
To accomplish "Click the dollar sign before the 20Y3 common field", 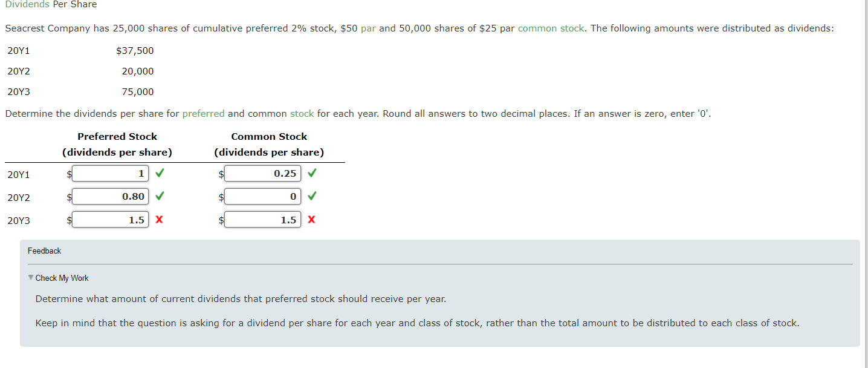I will [221, 220].
